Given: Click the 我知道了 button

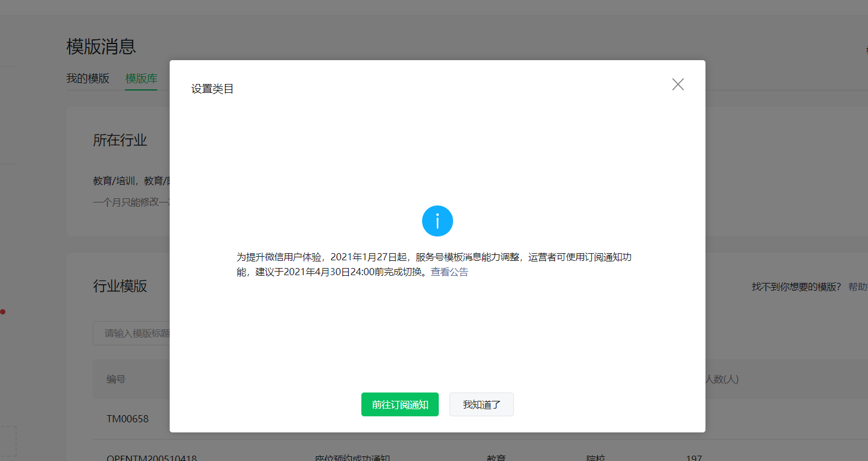Looking at the screenshot, I should (x=482, y=404).
